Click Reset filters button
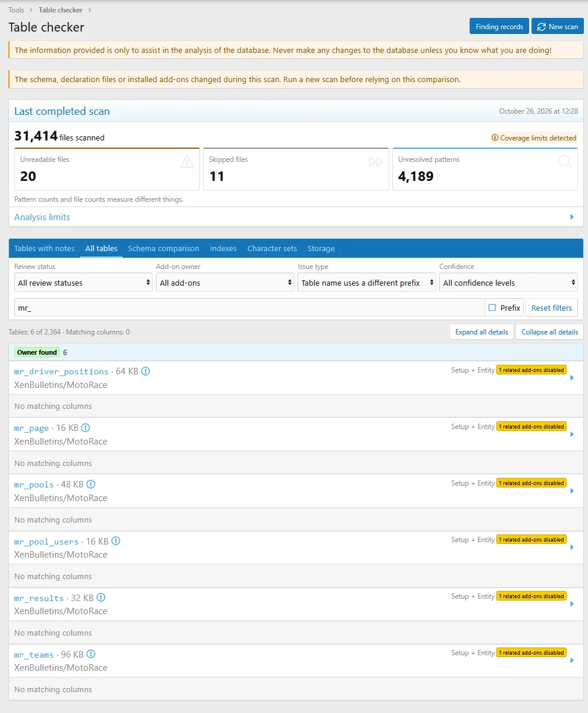 [x=552, y=308]
